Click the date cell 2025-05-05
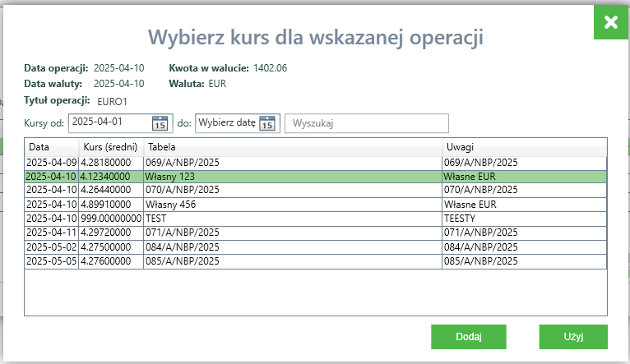630x364 pixels. (52, 261)
